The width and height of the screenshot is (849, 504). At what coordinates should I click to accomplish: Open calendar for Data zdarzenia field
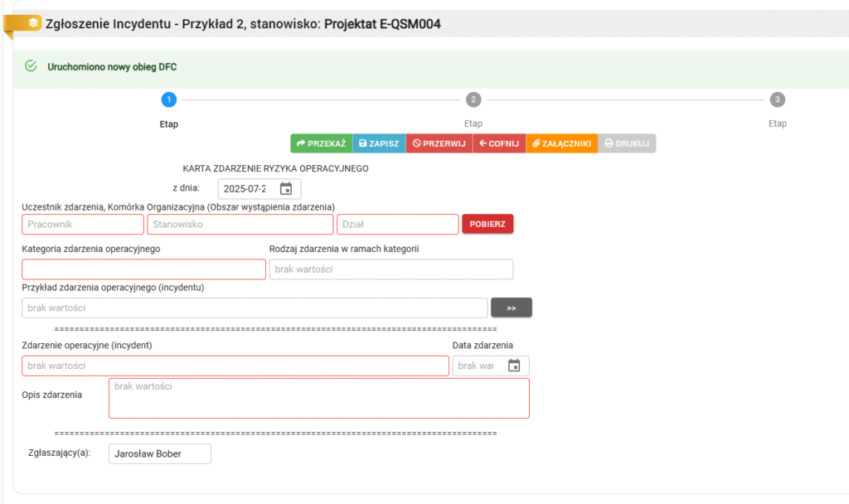514,366
